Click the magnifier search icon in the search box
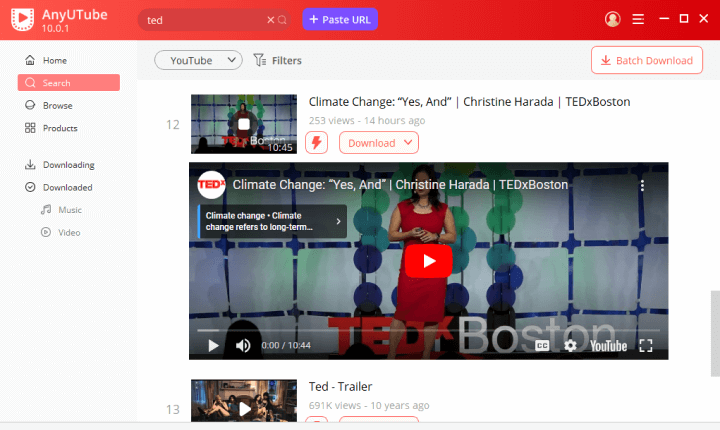The height and width of the screenshot is (430, 720). tap(282, 20)
